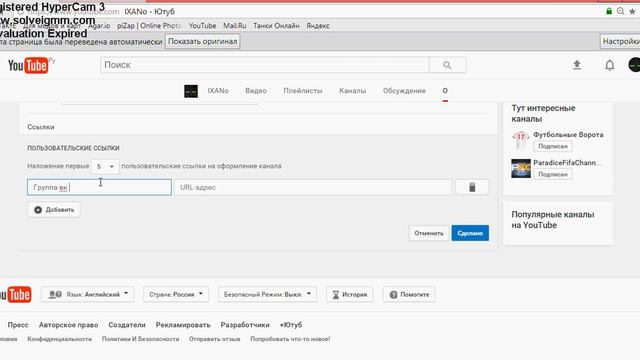Switch to the IXANo channel home tab
The height and width of the screenshot is (360, 640).
[x=218, y=91]
